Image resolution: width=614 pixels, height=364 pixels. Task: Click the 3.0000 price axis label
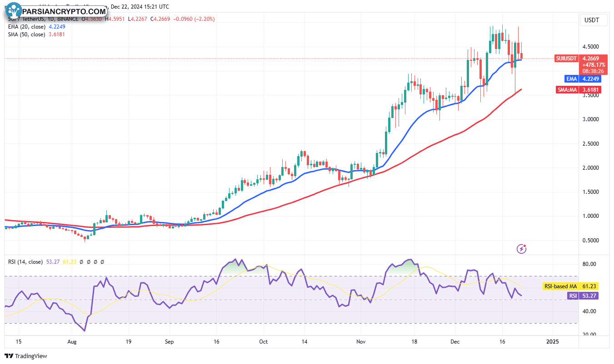(592, 119)
